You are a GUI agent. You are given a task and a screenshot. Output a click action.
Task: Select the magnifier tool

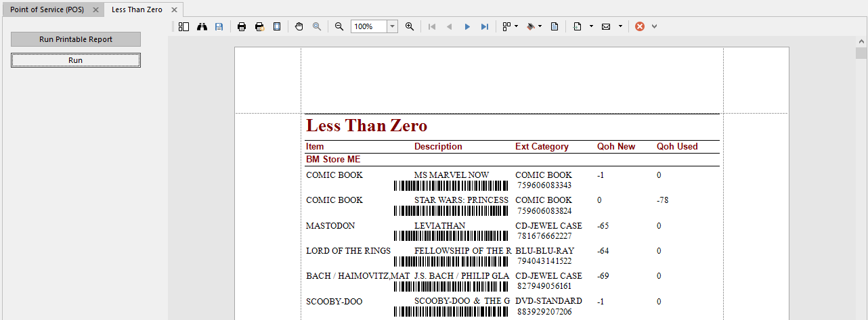tap(317, 26)
